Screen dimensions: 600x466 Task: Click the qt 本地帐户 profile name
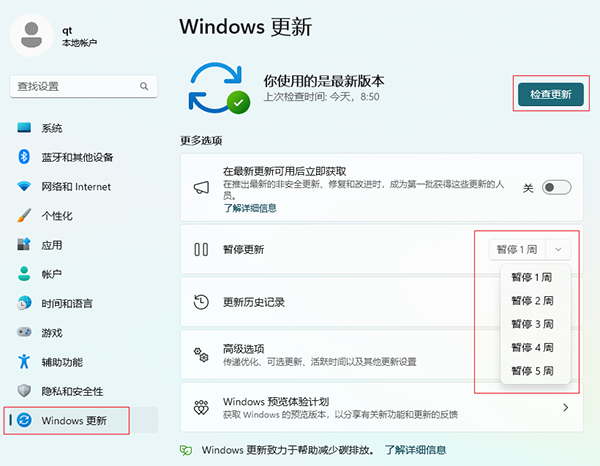click(79, 37)
